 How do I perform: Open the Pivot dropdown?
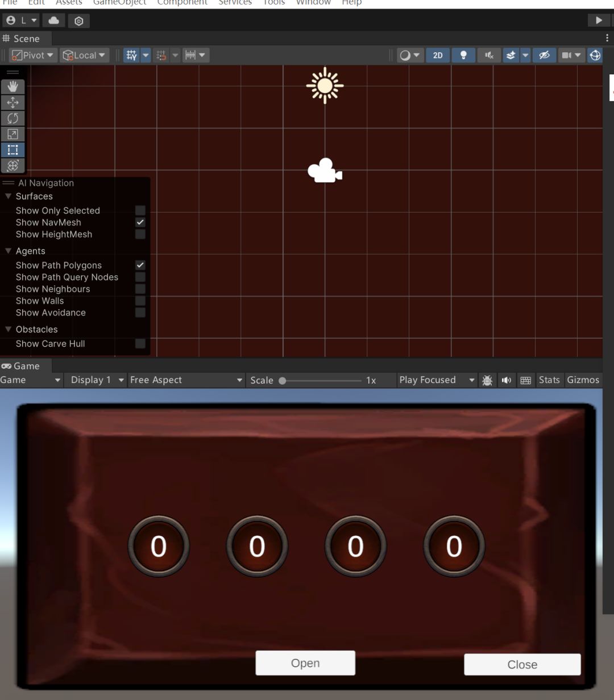(x=34, y=55)
